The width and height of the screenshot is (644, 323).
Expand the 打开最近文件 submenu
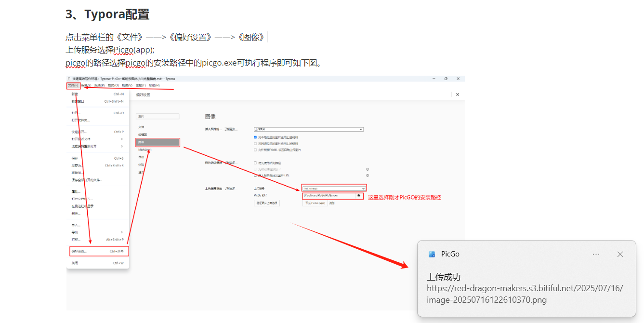98,139
